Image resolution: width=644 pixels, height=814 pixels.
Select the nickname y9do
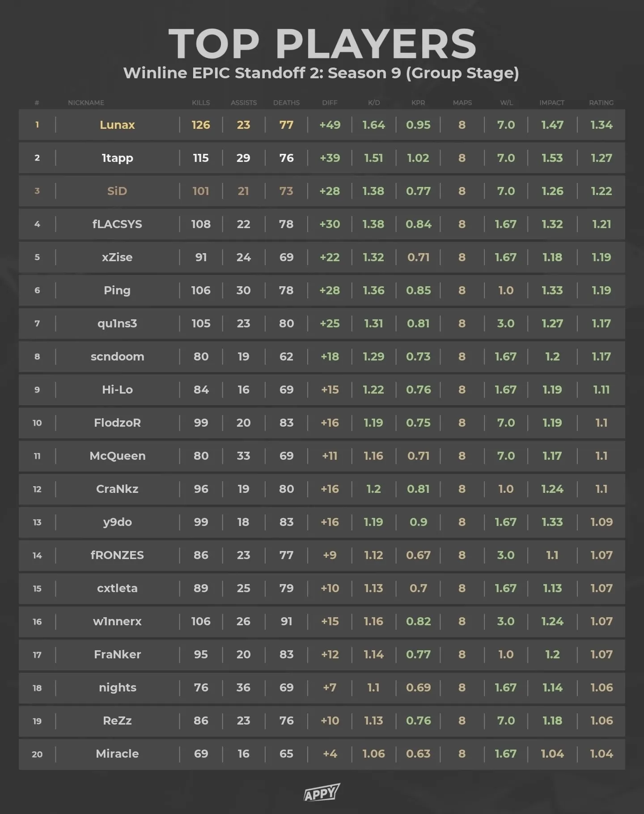(x=117, y=522)
